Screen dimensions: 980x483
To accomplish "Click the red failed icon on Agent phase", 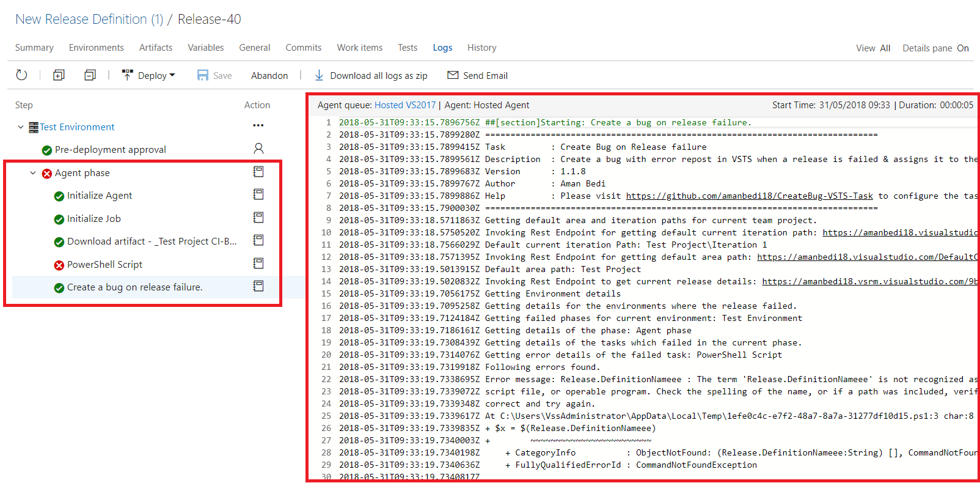I will coord(47,174).
